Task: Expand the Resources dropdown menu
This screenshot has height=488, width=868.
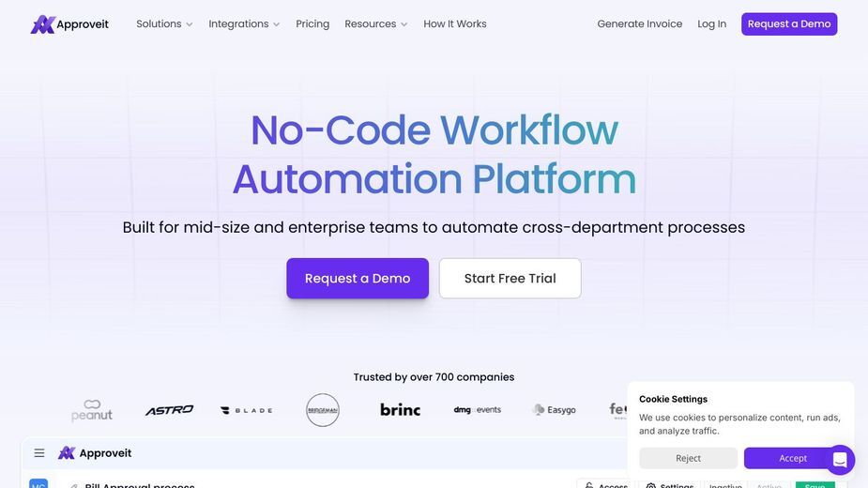Action: point(376,23)
